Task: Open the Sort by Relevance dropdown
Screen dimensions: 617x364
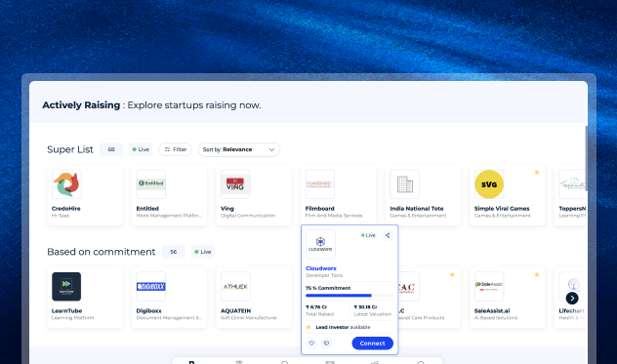Action: pyautogui.click(x=239, y=149)
